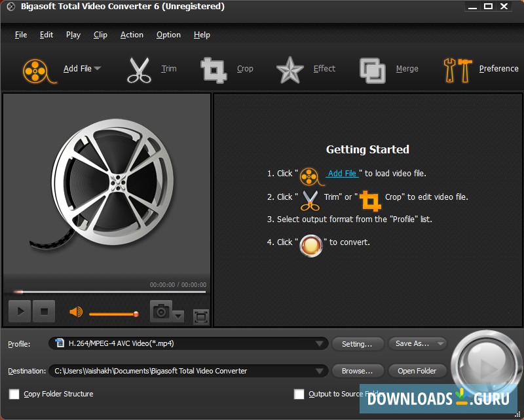
Task: Enable the Copy Folder Structure checkbox
Action: pyautogui.click(x=14, y=394)
